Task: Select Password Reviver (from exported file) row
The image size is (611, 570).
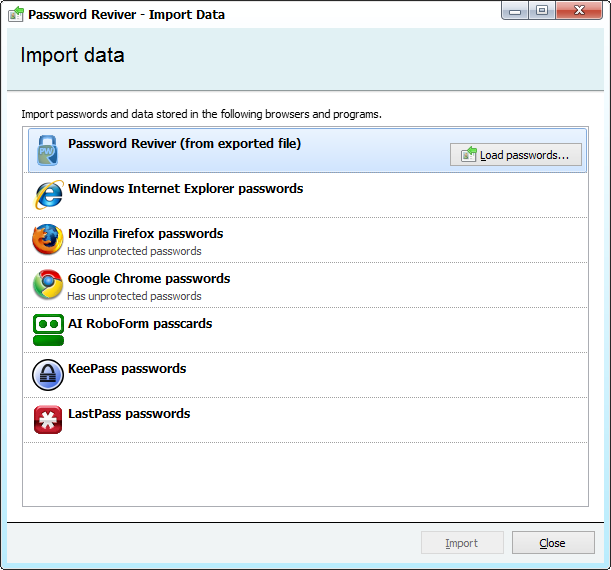Action: tap(307, 150)
